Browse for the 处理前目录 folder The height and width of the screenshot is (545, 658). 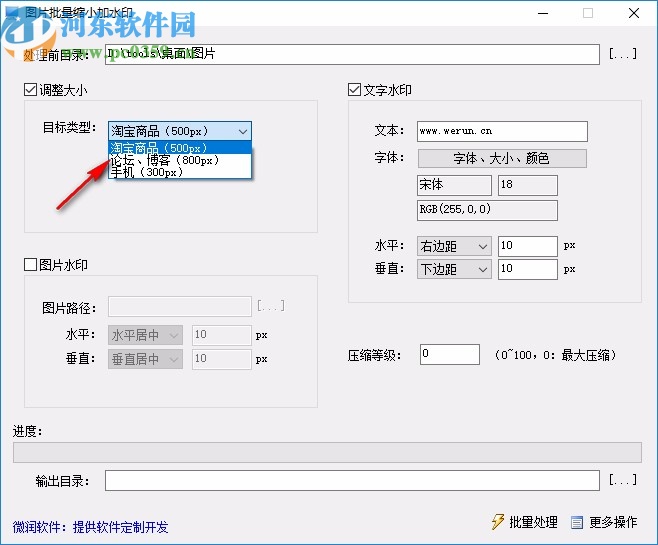tap(623, 54)
